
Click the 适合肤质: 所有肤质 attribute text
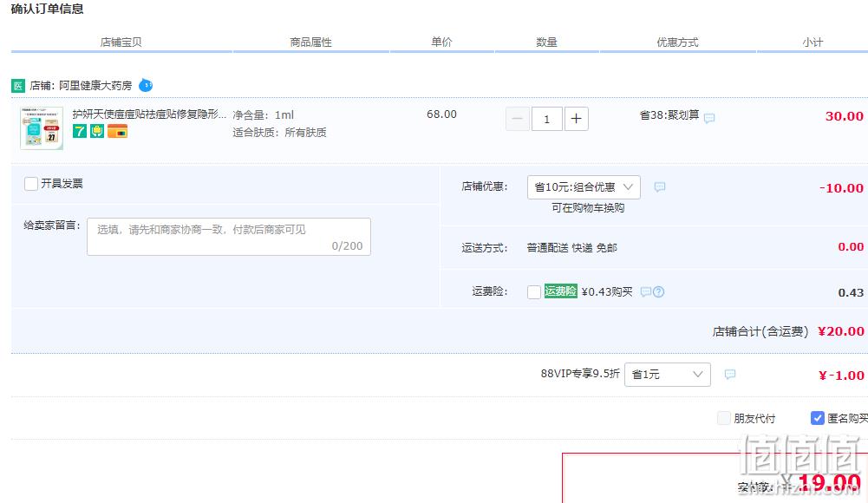279,132
